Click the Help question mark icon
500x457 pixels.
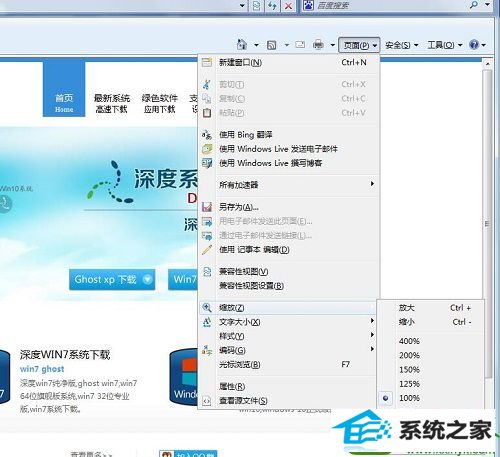[x=474, y=44]
